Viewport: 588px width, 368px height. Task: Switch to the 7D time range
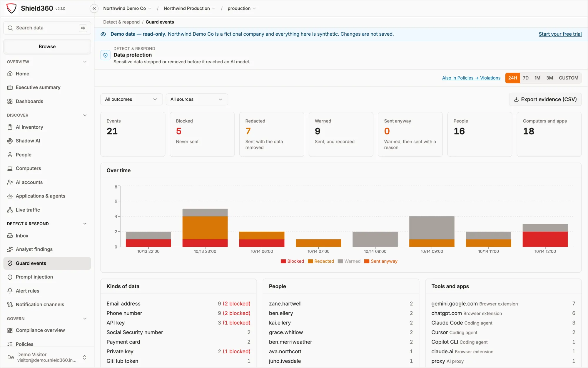526,78
